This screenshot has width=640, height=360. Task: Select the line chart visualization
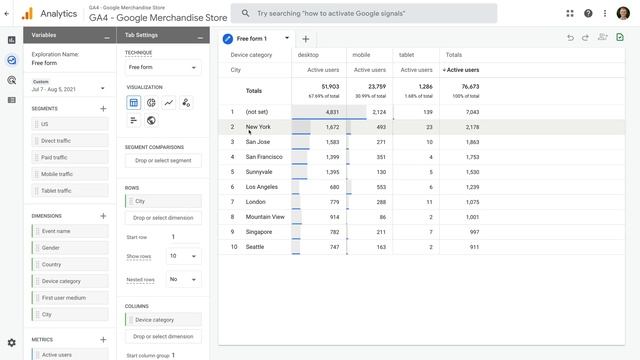169,103
